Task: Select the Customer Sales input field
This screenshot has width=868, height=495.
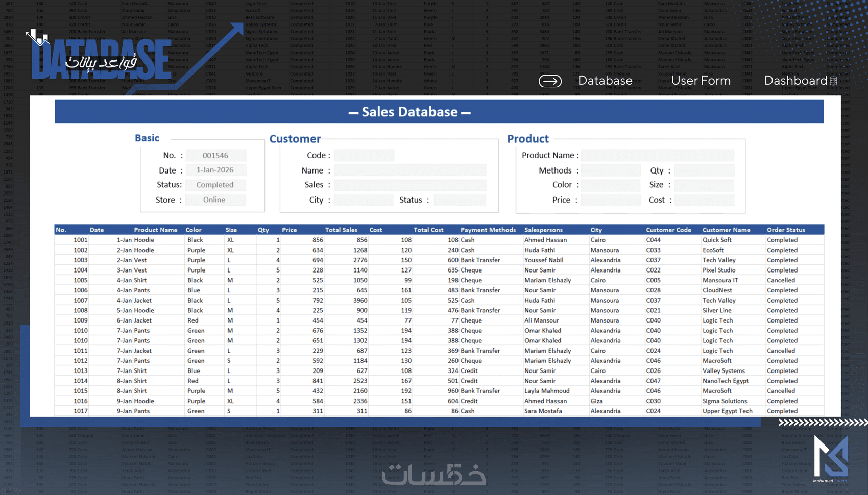Action: (x=410, y=185)
